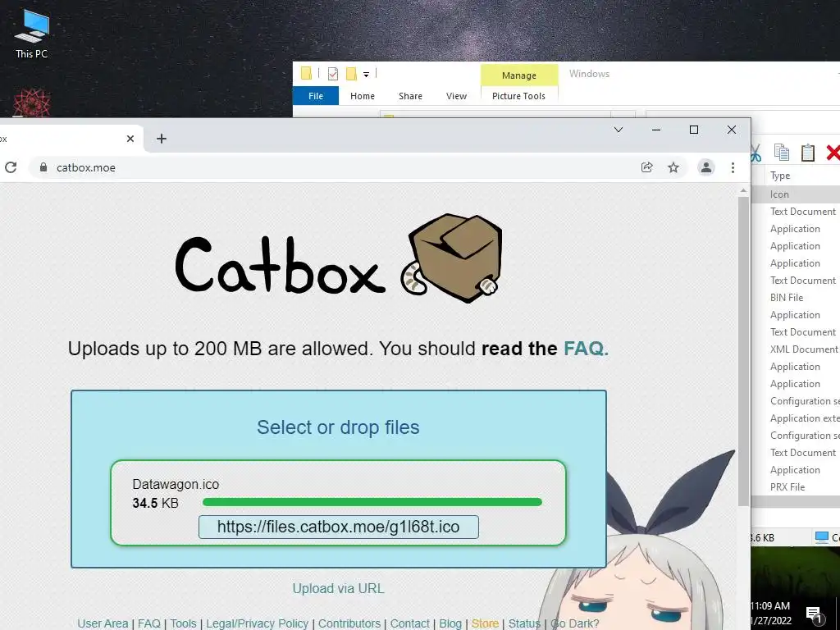Select the Application exte... row in Explorer

pos(796,418)
